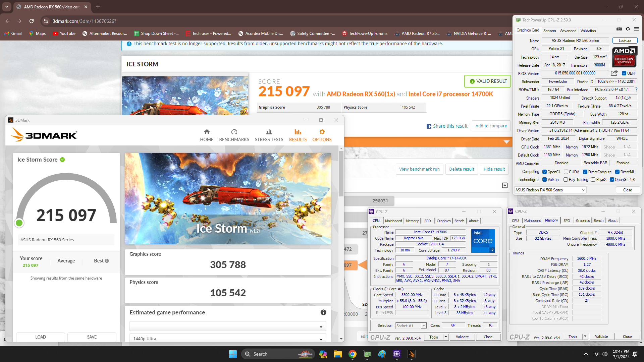
Task: Toggle the DirectML checkbox
Action: (x=617, y=172)
